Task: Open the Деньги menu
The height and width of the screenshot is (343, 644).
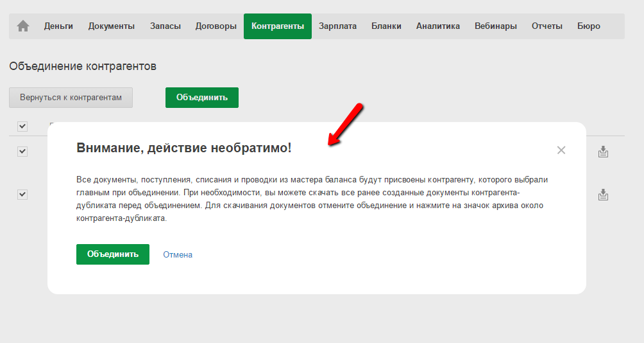Action: (x=58, y=26)
